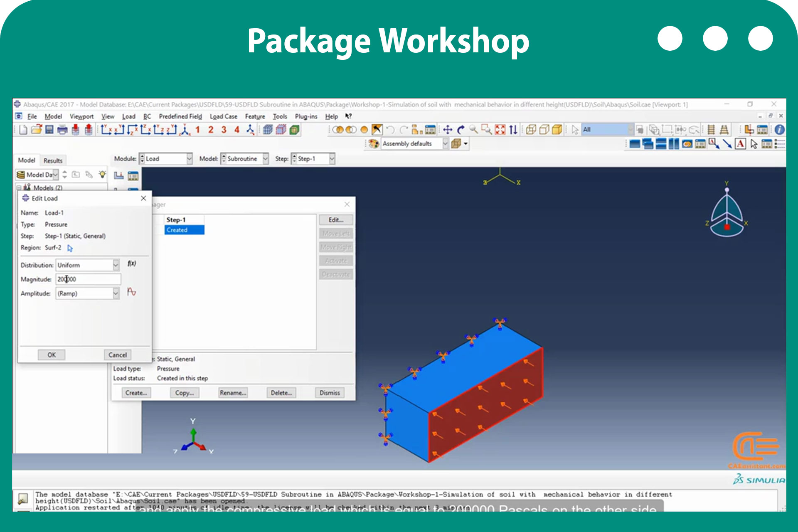Apply saved user view 3
The image size is (798, 532).
(224, 130)
